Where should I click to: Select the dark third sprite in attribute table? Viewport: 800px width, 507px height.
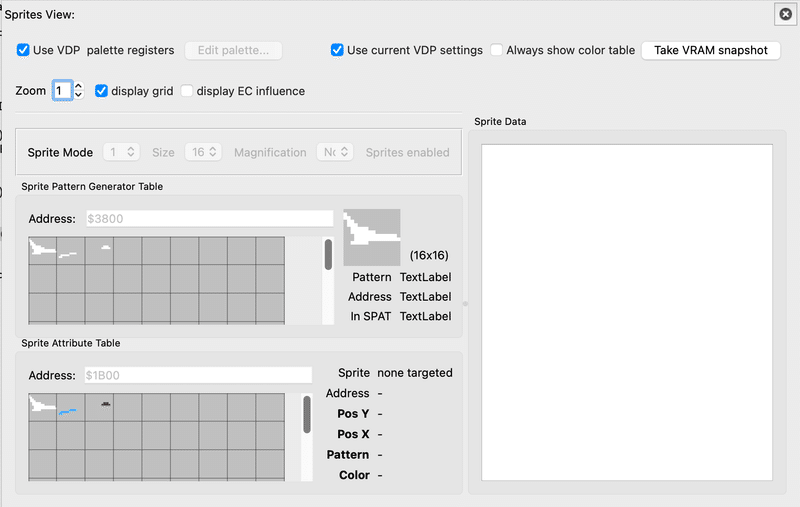(x=99, y=407)
